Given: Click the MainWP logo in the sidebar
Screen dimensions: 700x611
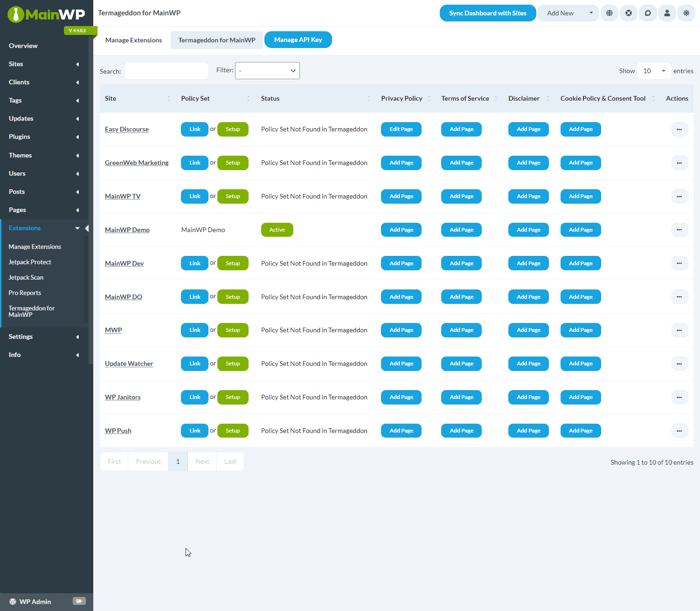Looking at the screenshot, I should 47,14.
